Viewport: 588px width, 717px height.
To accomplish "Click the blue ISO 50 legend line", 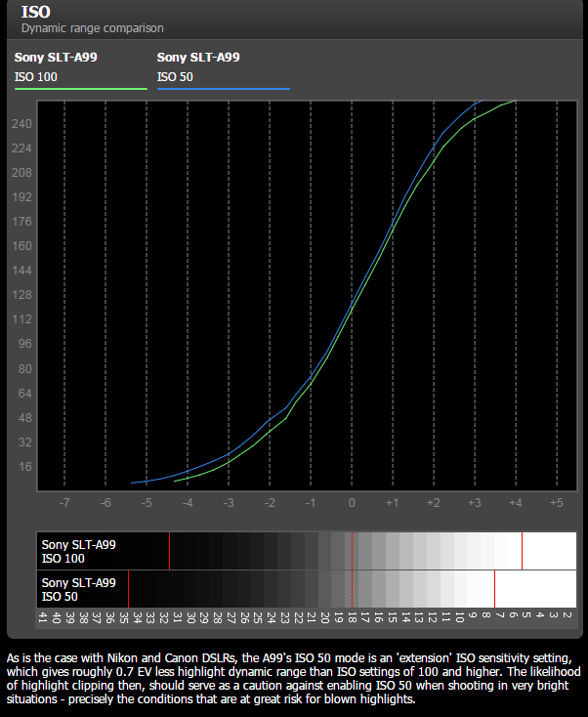I will (x=224, y=89).
